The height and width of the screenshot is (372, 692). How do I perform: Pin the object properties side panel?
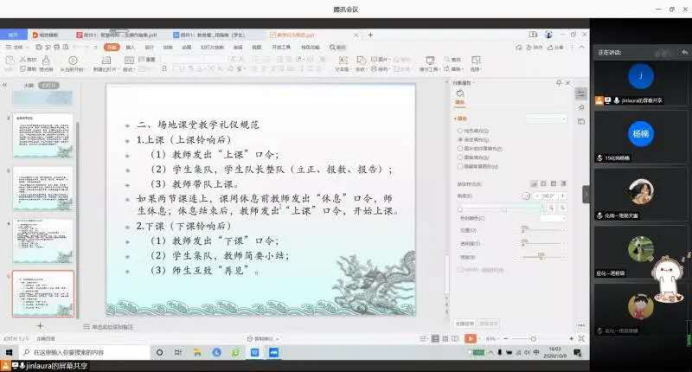pos(559,83)
